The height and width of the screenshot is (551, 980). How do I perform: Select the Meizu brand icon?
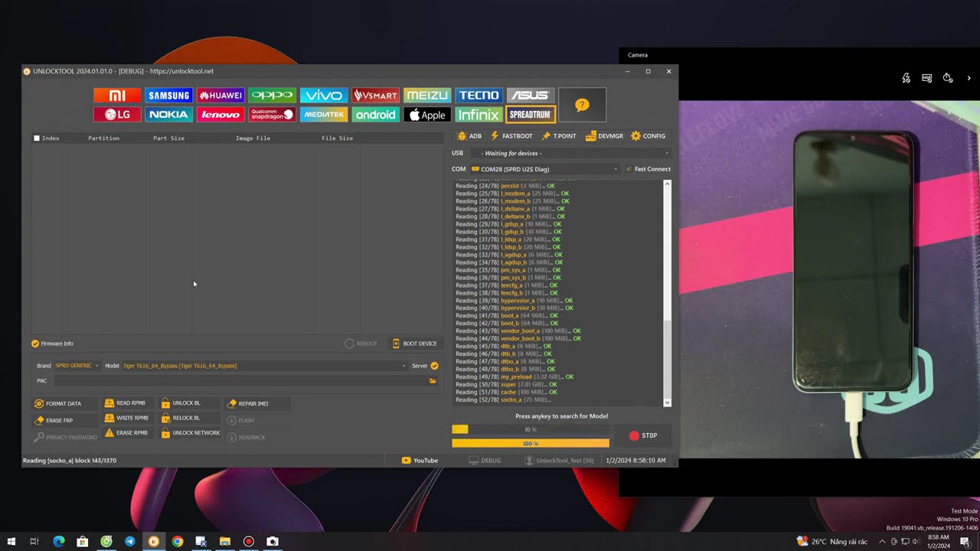(427, 96)
